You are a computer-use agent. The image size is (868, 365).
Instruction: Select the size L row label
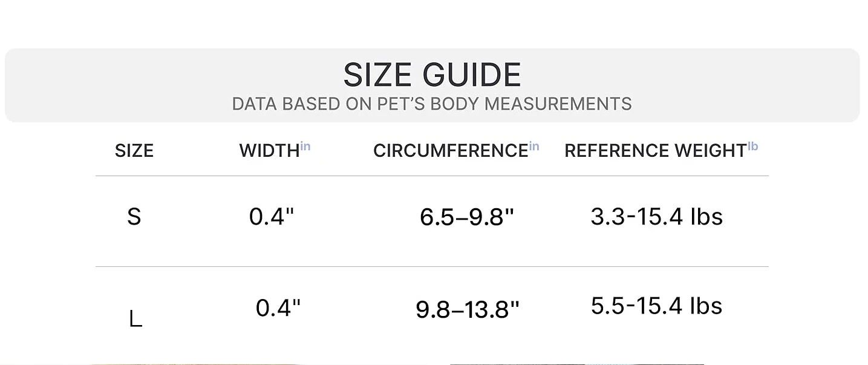135,318
